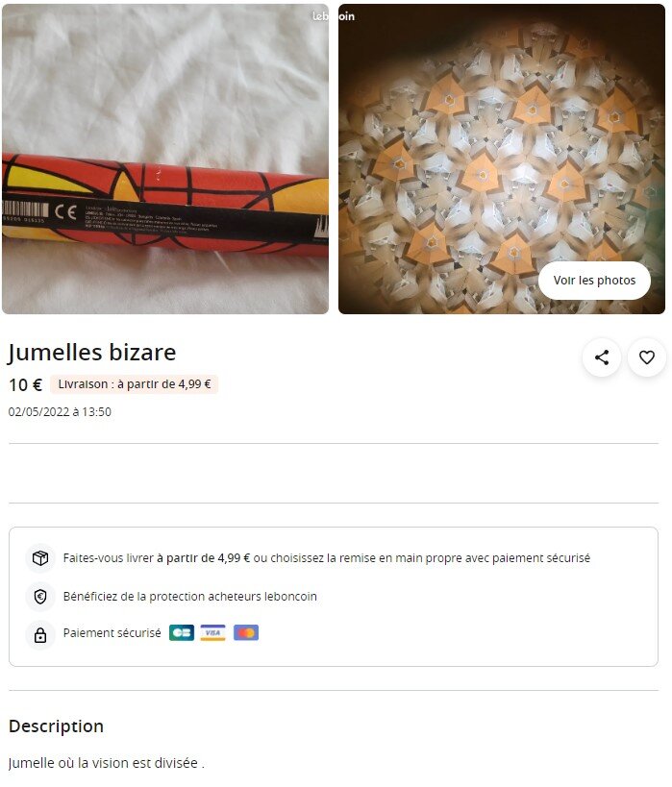Click the posting date 02/05/2022 à 13:50
The width and height of the screenshot is (672, 787).
(60, 412)
